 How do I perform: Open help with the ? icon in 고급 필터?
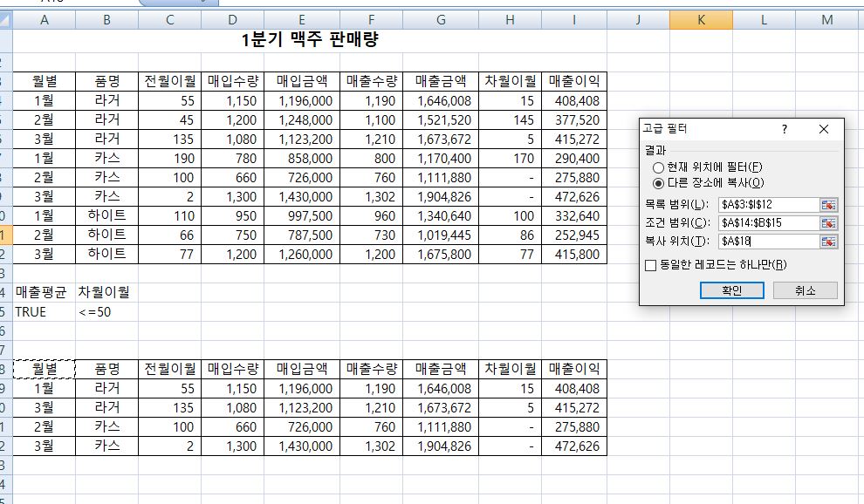point(784,129)
